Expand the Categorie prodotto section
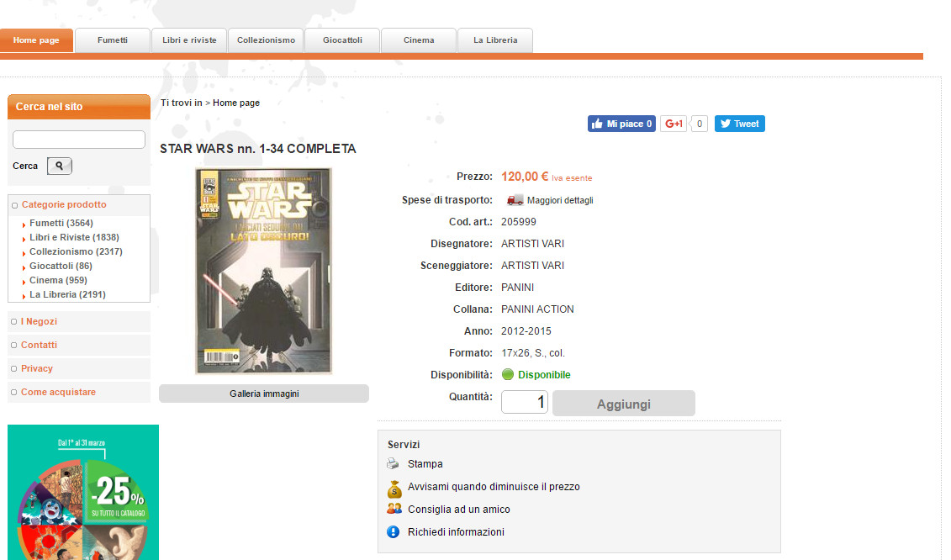Screen dimensions: 951x560 pos(64,204)
